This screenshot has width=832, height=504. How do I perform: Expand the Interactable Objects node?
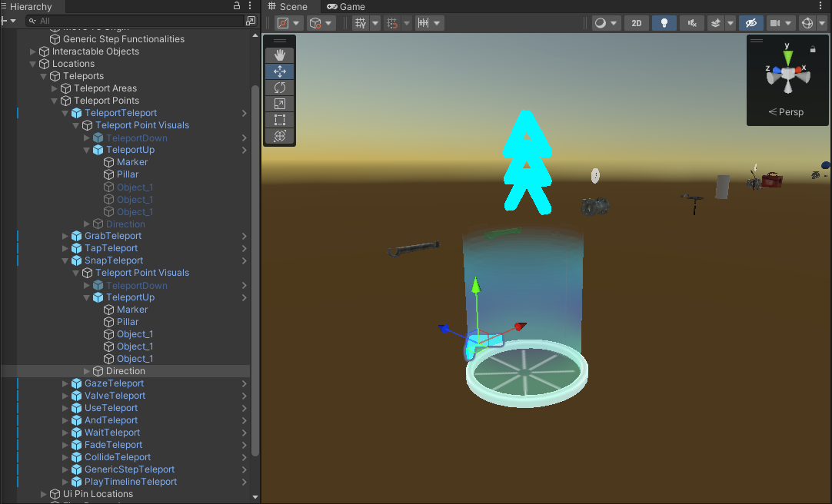pyautogui.click(x=33, y=51)
